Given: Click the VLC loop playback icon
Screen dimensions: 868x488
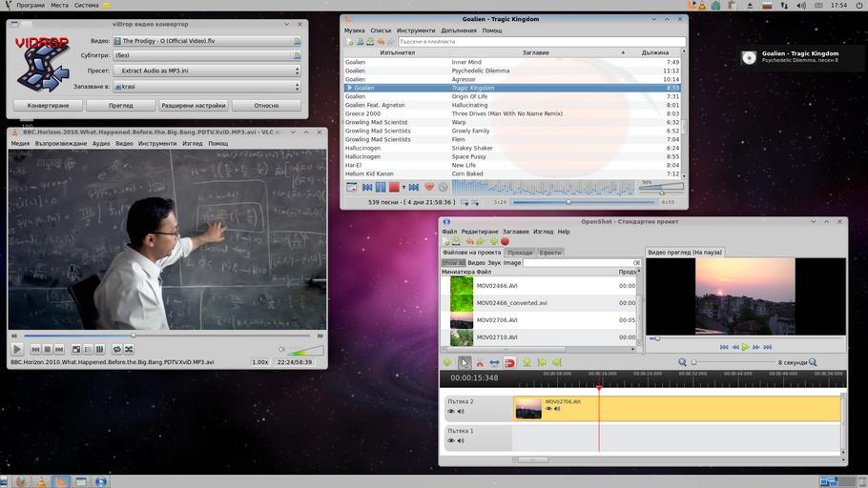Looking at the screenshot, I should click(116, 350).
